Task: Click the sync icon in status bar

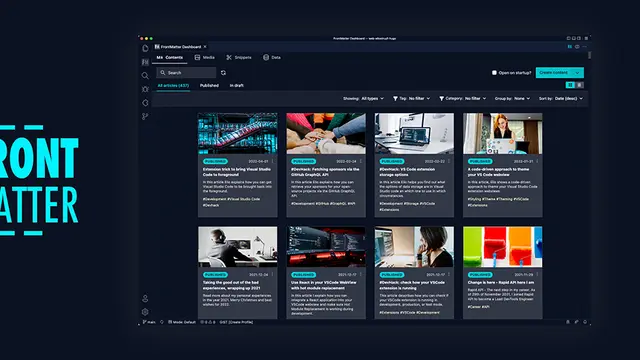Action: point(162,322)
